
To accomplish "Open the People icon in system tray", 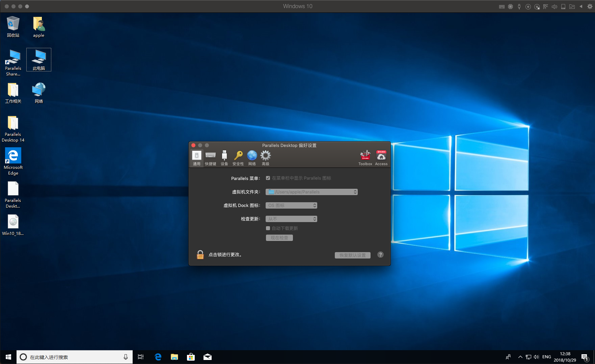I will (x=508, y=357).
